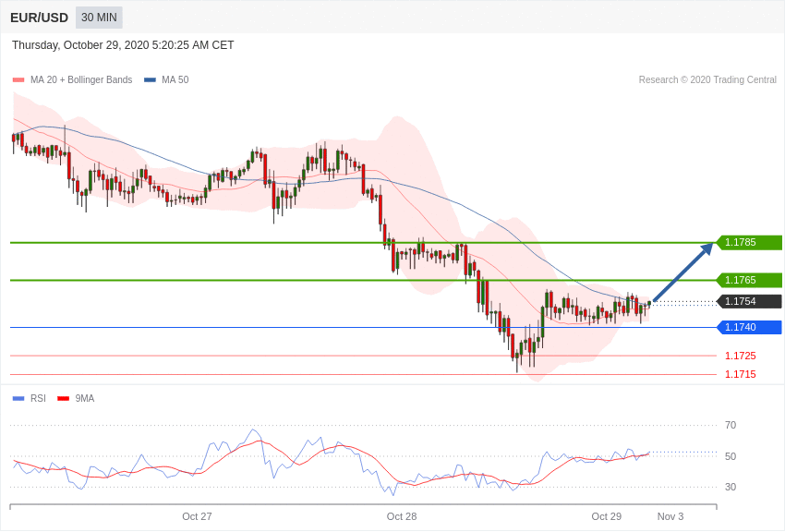The image size is (785, 532).
Task: Click the RSI legend label
Action: pyautogui.click(x=38, y=398)
